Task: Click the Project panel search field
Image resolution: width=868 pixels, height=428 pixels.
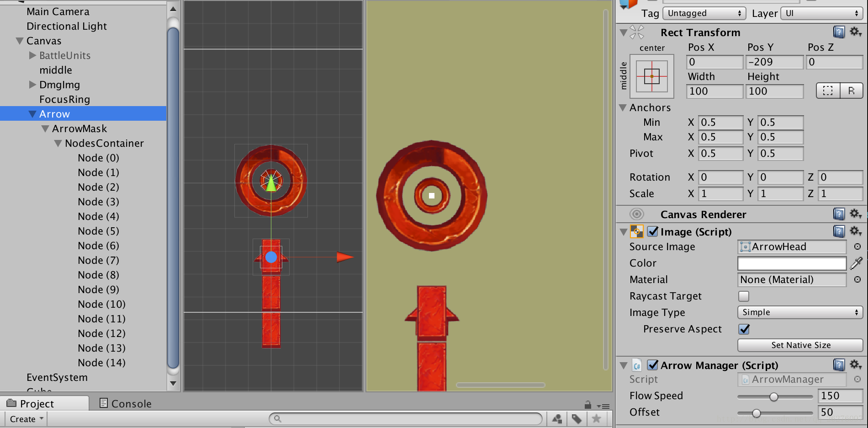Action: point(406,418)
